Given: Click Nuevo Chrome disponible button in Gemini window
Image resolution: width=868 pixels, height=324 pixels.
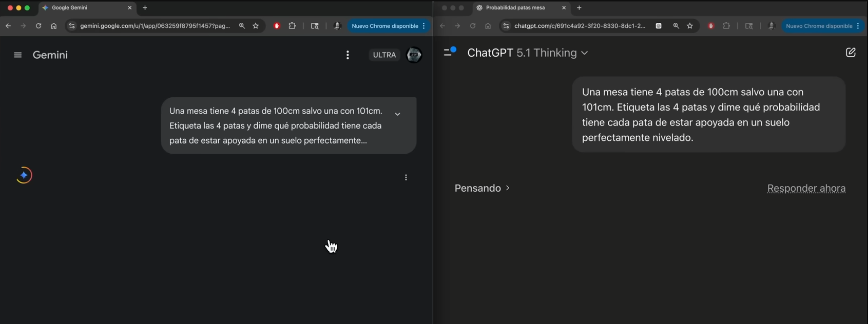Looking at the screenshot, I should pos(385,26).
